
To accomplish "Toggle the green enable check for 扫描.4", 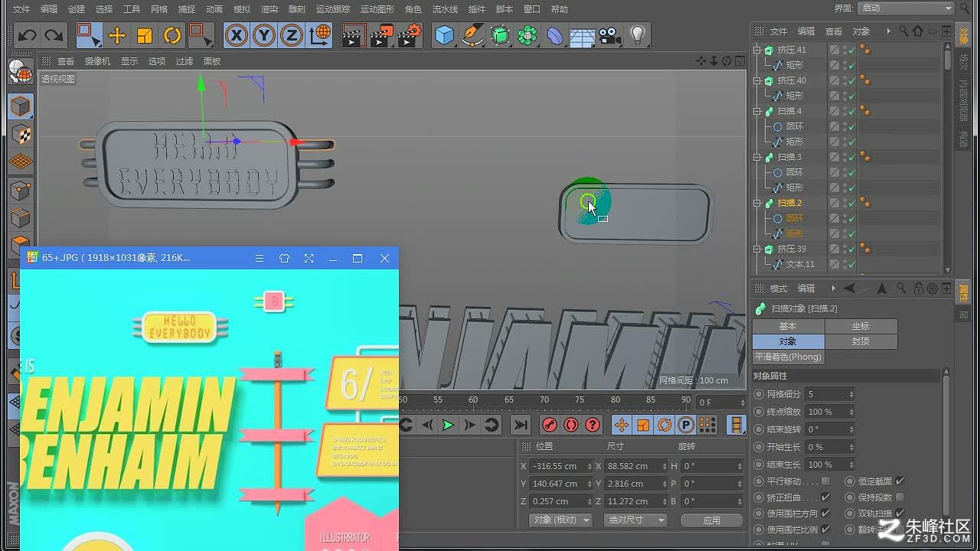I will tap(851, 111).
